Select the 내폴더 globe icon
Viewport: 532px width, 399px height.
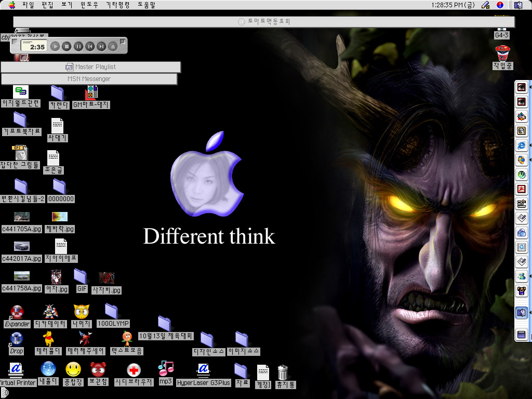coord(48,369)
